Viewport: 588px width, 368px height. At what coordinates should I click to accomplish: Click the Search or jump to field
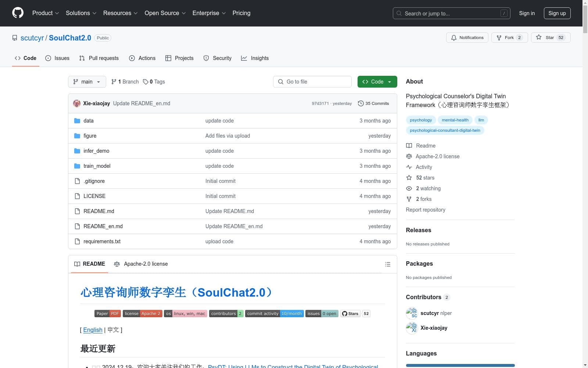click(x=451, y=13)
